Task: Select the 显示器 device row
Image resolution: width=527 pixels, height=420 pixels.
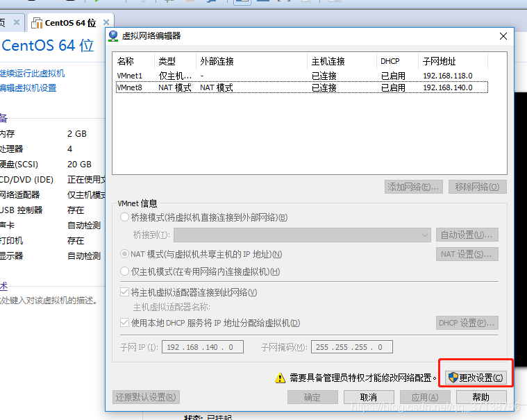Action: point(53,256)
